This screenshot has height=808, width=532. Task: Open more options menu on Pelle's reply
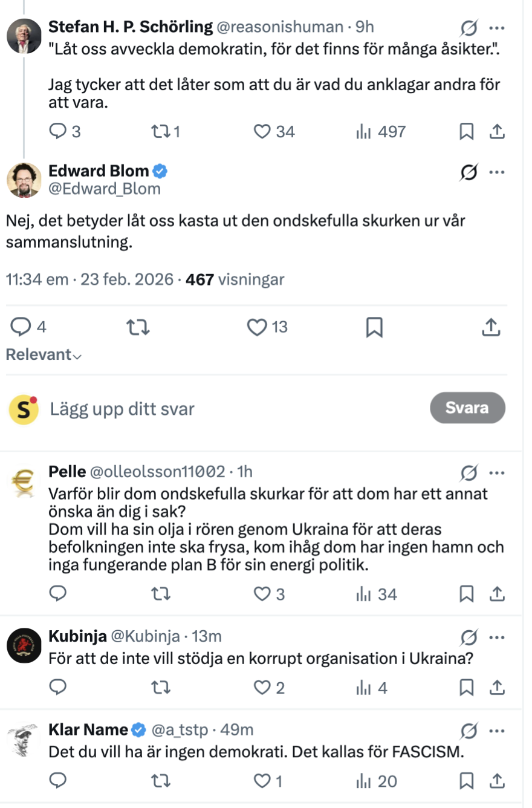496,472
